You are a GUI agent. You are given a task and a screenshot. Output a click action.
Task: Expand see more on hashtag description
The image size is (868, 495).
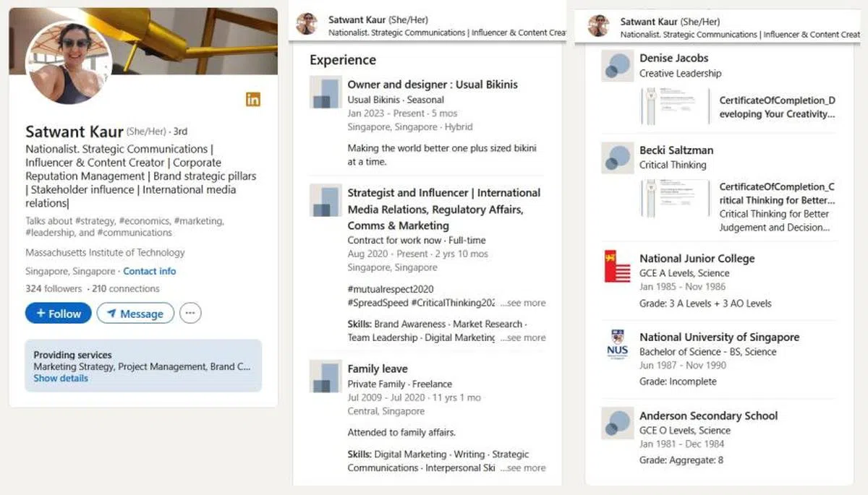[522, 303]
